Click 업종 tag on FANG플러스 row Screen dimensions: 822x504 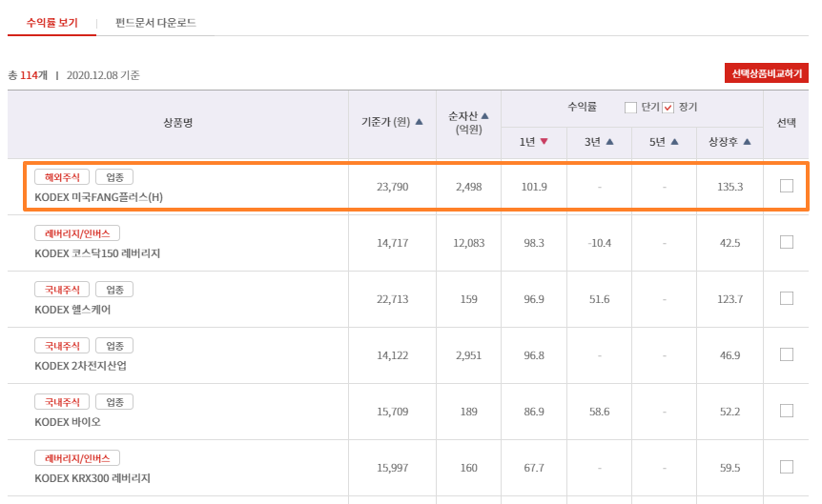pyautogui.click(x=114, y=177)
